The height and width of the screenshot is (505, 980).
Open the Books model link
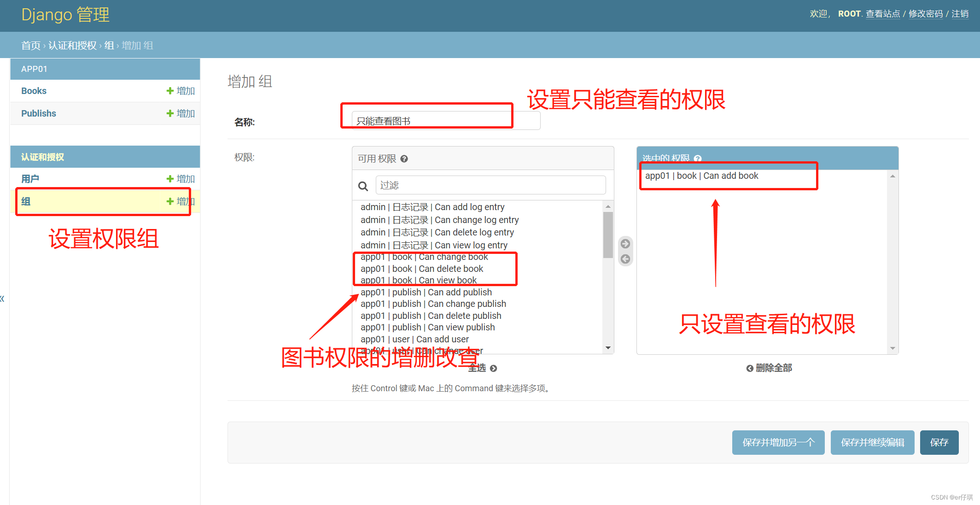tap(34, 91)
